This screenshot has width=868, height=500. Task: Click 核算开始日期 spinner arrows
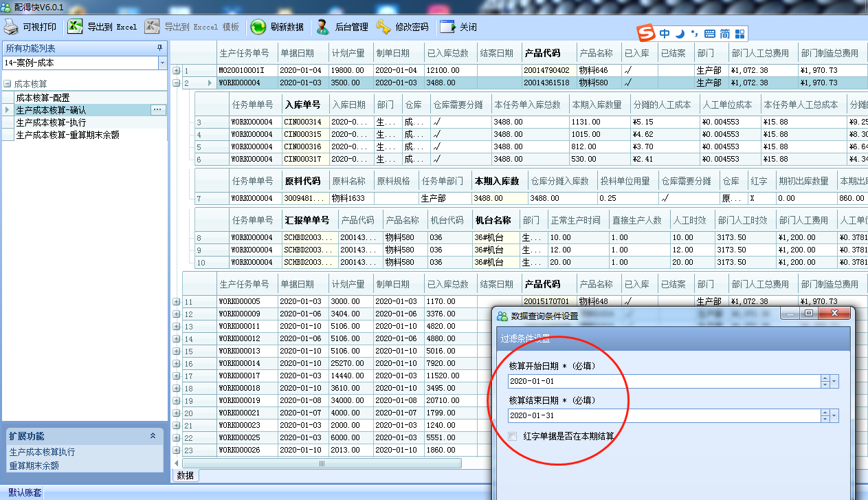(825, 381)
